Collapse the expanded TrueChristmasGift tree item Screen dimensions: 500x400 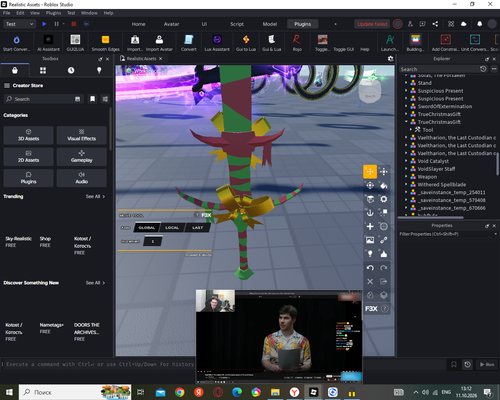pyautogui.click(x=406, y=122)
